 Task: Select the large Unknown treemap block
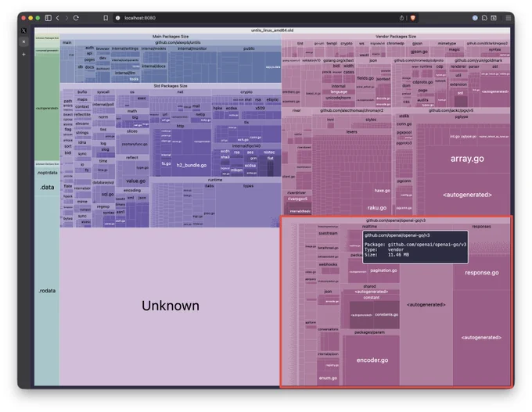point(170,306)
